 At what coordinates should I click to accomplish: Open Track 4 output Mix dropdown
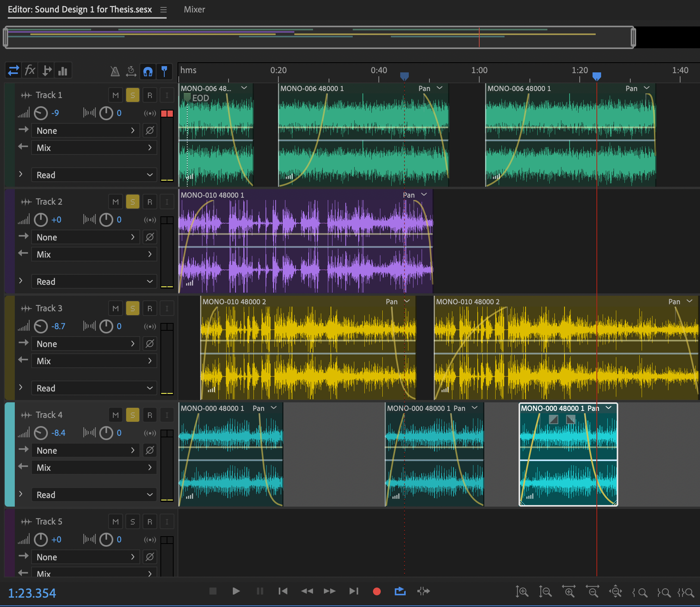(94, 468)
